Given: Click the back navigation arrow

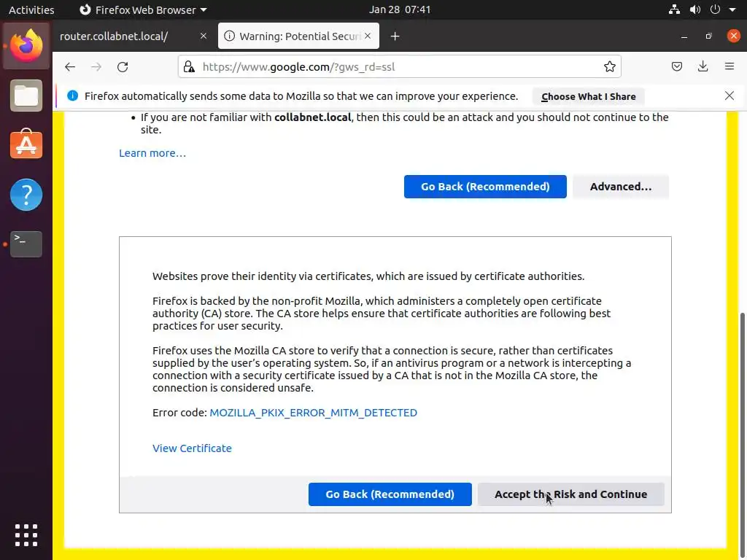Looking at the screenshot, I should pyautogui.click(x=70, y=66).
